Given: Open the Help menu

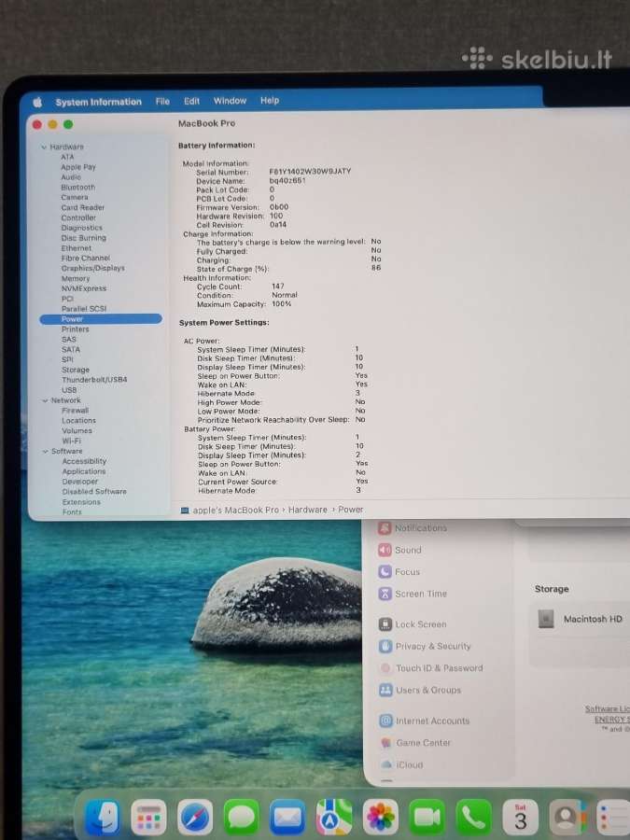Looking at the screenshot, I should tap(270, 100).
